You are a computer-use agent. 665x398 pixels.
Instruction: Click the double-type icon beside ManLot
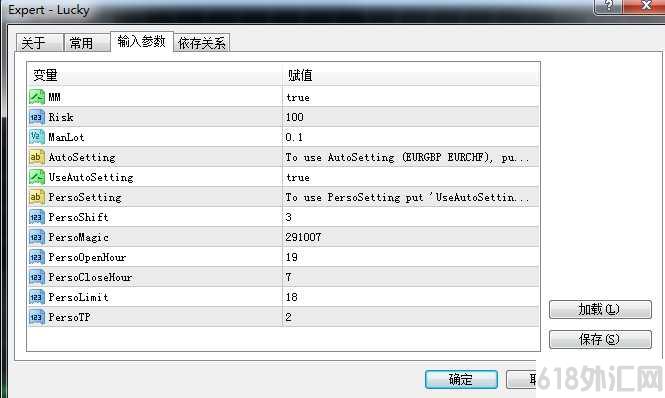[x=36, y=137]
